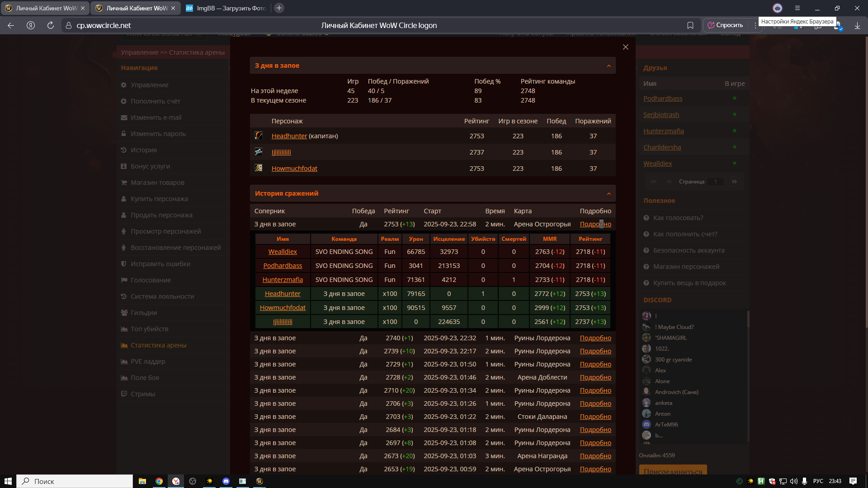868x488 pixels.
Task: Click the shield icon beside Исправить ошибки
Action: (x=124, y=264)
